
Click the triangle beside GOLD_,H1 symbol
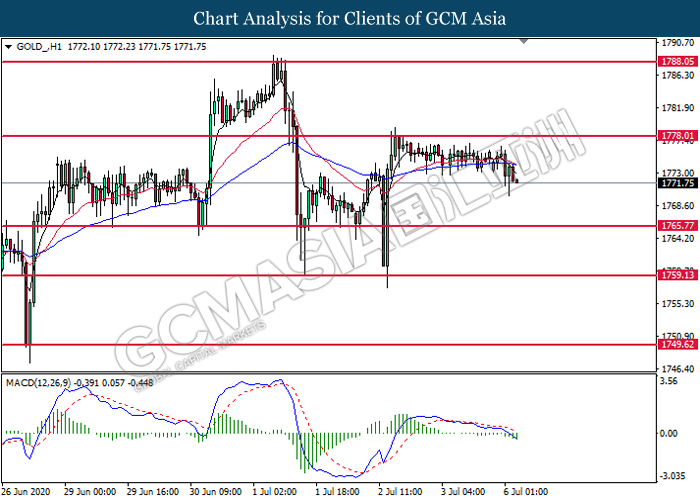8,47
